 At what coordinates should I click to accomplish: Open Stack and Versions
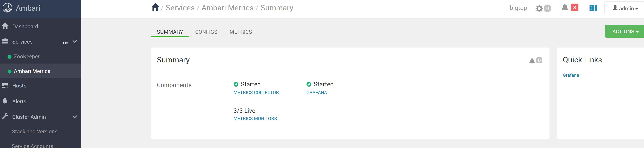point(35,132)
